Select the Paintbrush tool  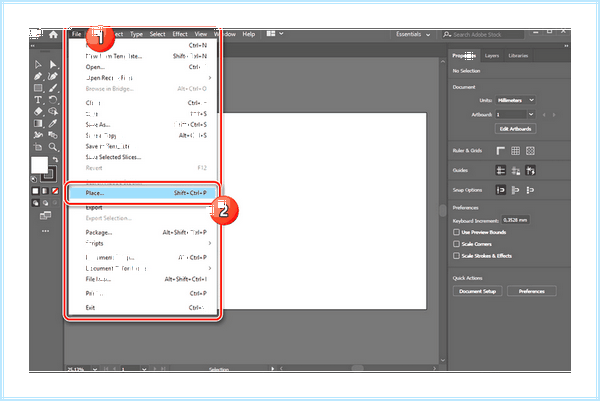point(53,88)
